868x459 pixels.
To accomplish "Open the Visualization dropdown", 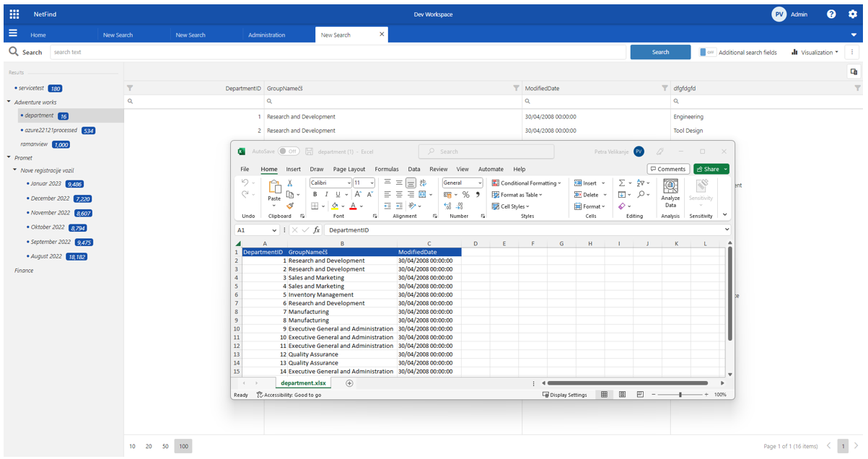I will 815,52.
